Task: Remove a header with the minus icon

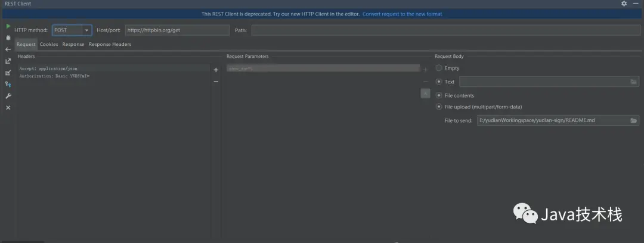Action: coord(216,82)
